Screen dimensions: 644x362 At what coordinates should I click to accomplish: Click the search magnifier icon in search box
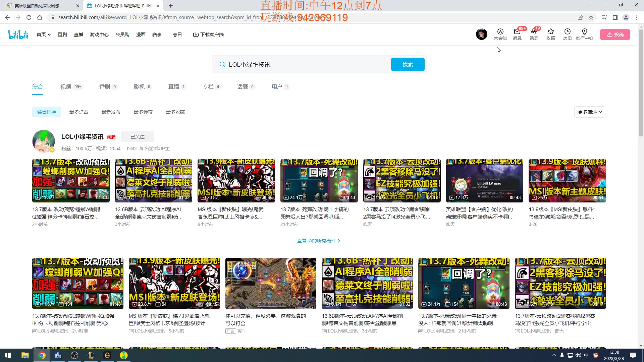pos(222,64)
